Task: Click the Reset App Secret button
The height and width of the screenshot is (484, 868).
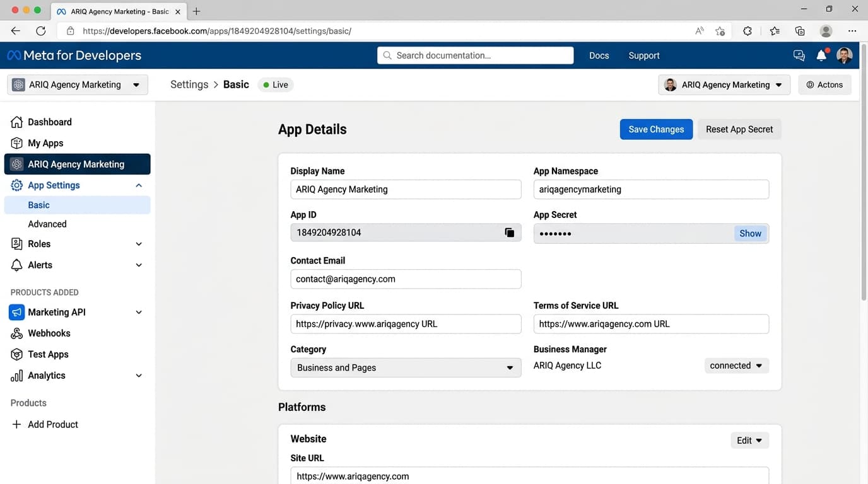Action: pyautogui.click(x=739, y=129)
